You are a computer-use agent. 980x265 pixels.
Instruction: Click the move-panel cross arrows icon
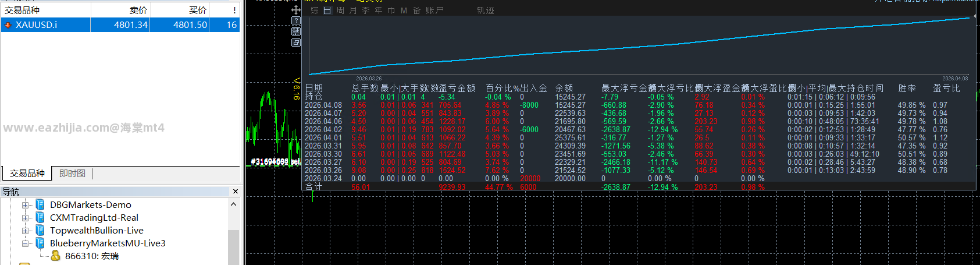(x=296, y=10)
